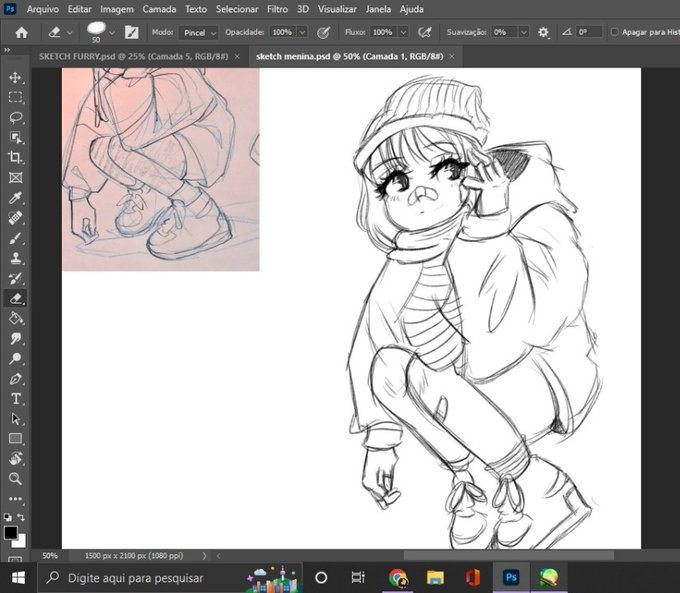The image size is (680, 593).
Task: Click the brush angle 0° field
Action: tap(589, 32)
